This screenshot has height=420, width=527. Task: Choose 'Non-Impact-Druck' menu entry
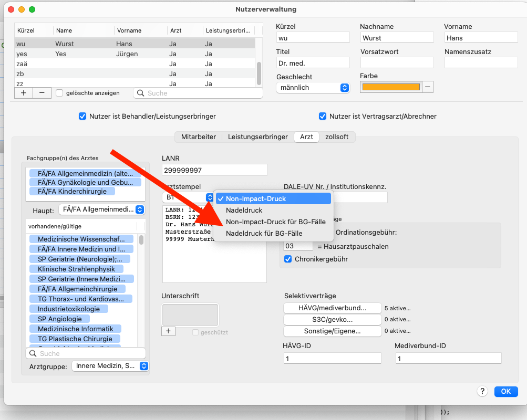pos(273,199)
